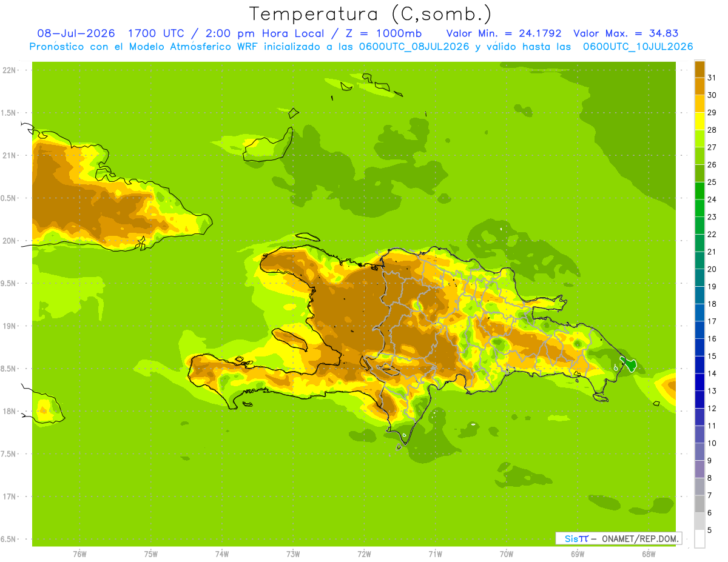Click the truncated "9.5N" latitude label
Image resolution: width=728 pixels, height=562 pixels.
(x=8, y=283)
